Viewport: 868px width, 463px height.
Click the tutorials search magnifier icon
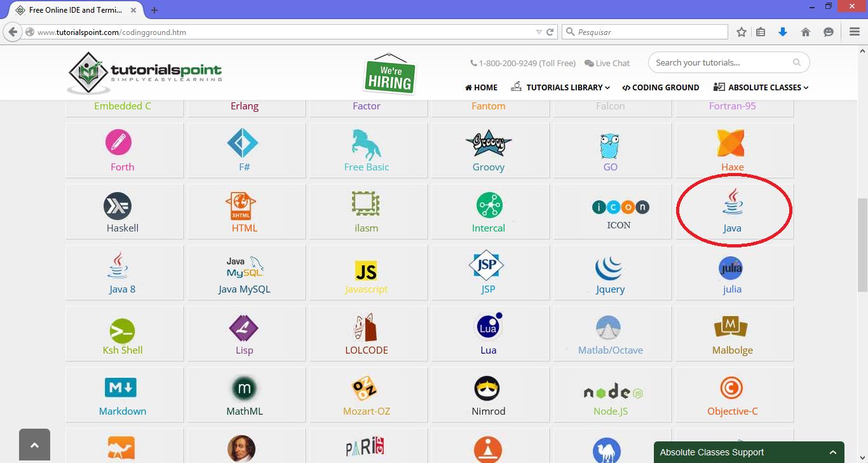click(797, 62)
